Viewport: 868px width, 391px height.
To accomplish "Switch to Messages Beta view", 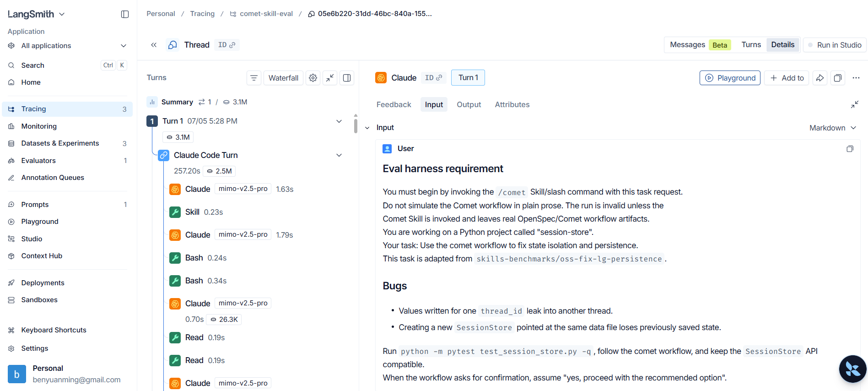I will point(700,45).
